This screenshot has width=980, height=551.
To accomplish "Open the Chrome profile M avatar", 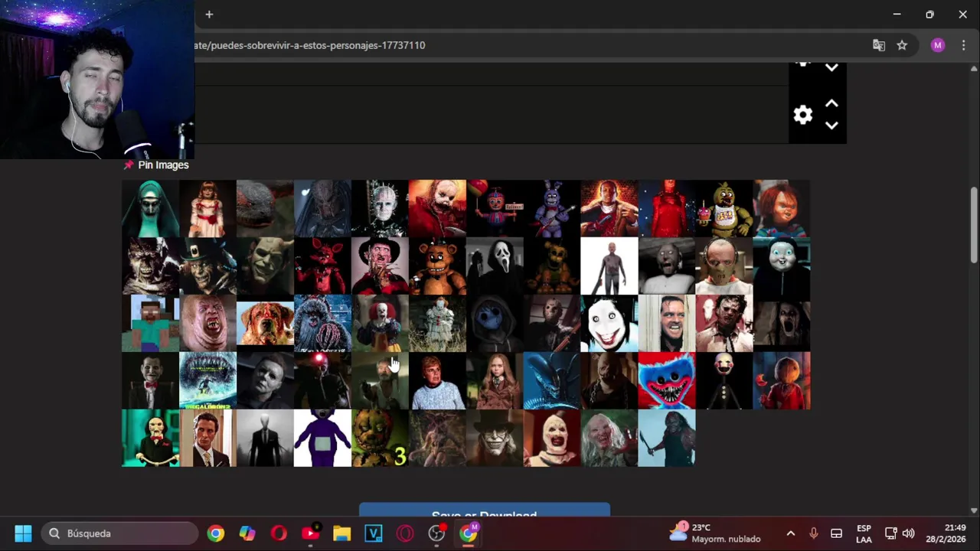I will 938,45.
